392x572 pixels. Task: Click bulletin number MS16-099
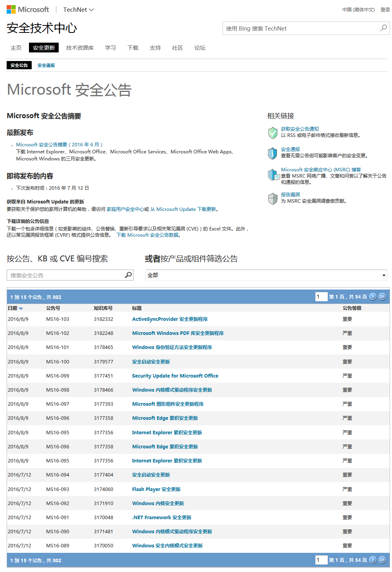[58, 376]
